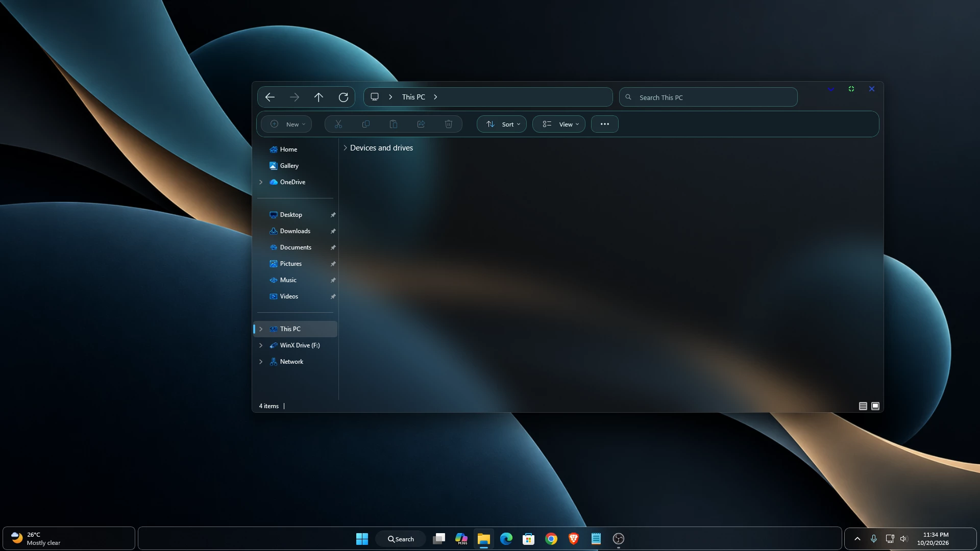Open Microsoft Edge from taskbar
The height and width of the screenshot is (551, 980).
(x=506, y=539)
